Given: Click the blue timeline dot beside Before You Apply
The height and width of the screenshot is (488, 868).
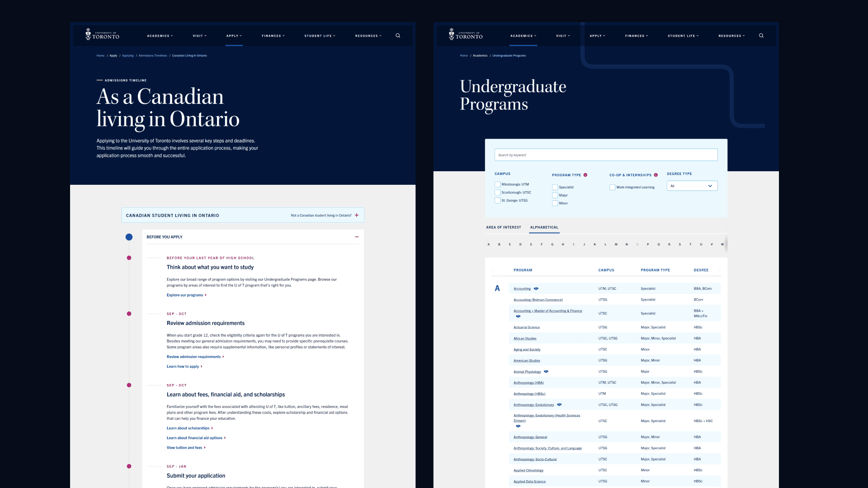Looking at the screenshot, I should [129, 237].
